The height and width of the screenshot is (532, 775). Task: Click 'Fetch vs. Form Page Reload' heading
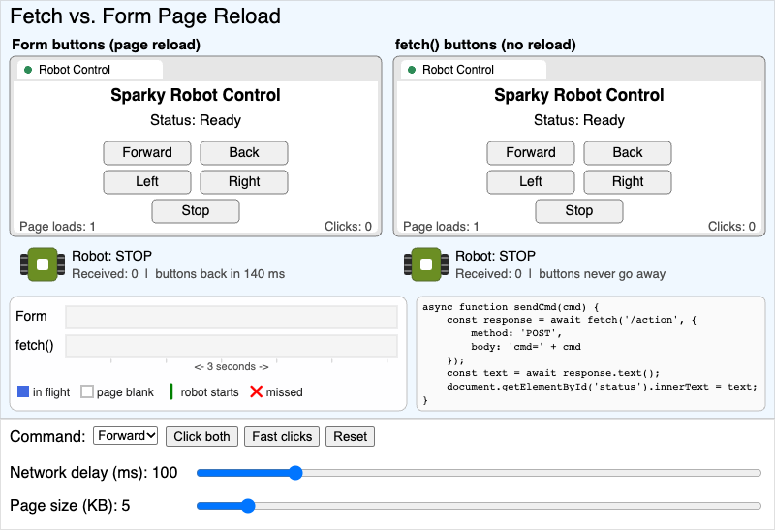(x=145, y=16)
